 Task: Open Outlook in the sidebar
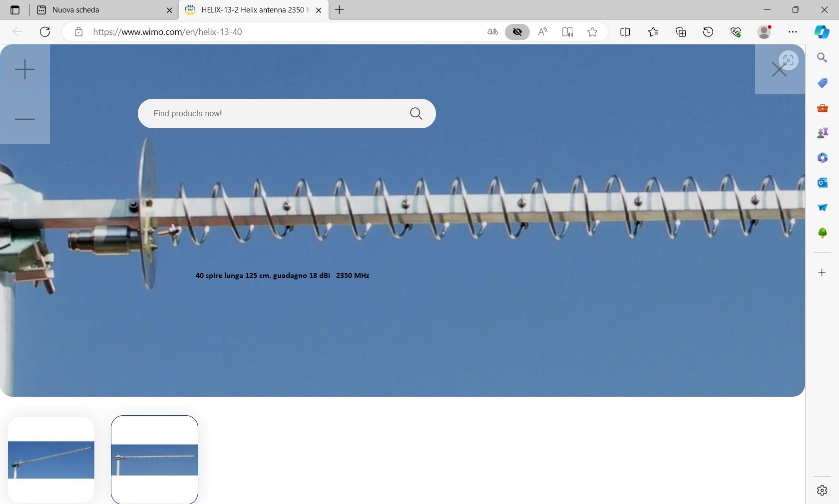click(x=823, y=183)
